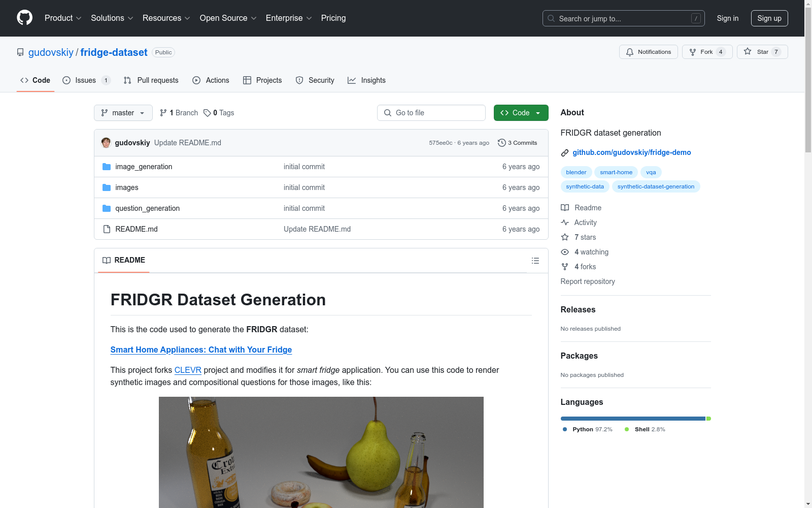Click the image_generation folder icon
The height and width of the screenshot is (508, 812).
107,167
